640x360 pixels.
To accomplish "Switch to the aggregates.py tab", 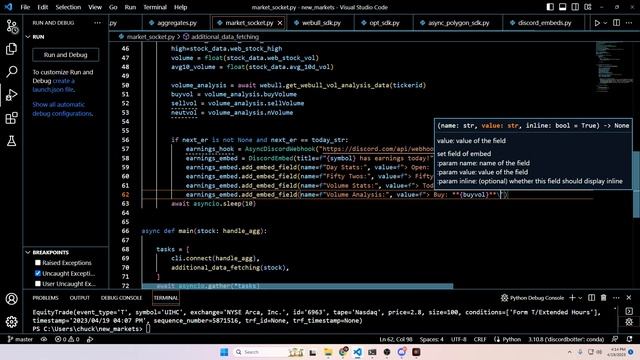I will coord(177,23).
